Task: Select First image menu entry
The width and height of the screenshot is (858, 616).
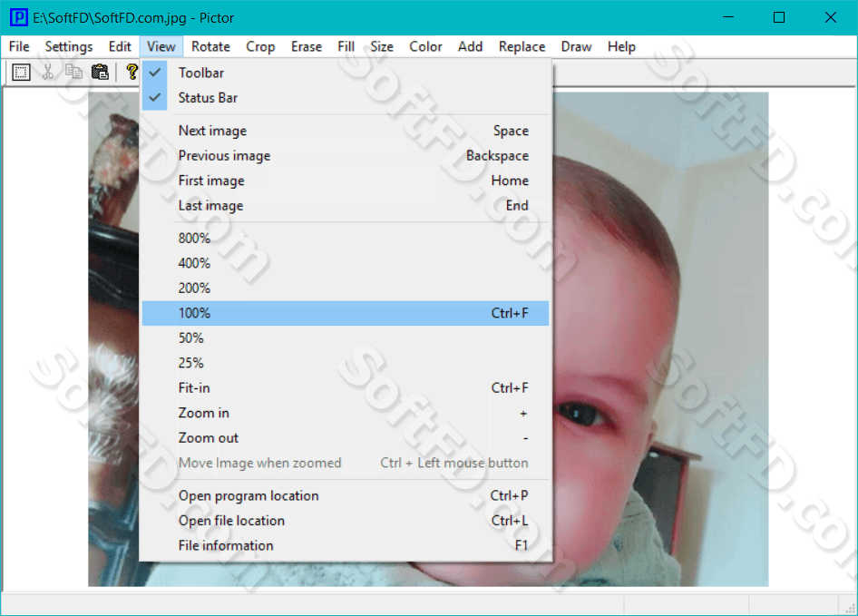Action: [346, 181]
